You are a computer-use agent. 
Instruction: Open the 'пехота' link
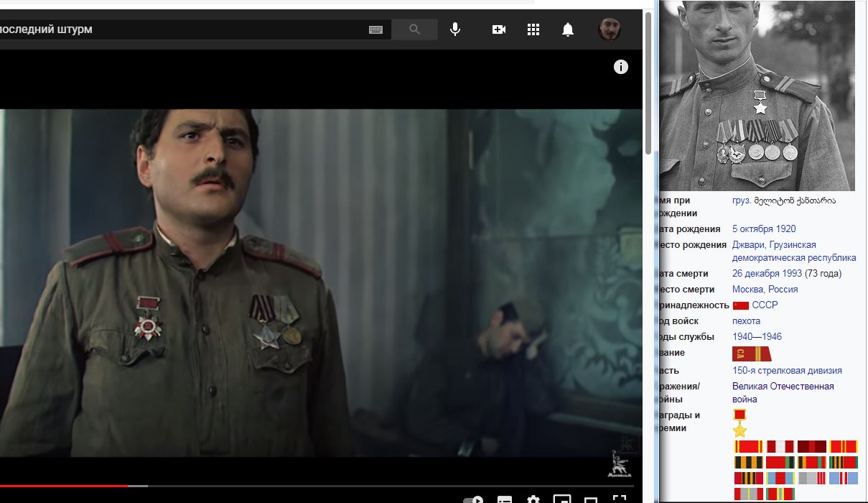point(746,321)
